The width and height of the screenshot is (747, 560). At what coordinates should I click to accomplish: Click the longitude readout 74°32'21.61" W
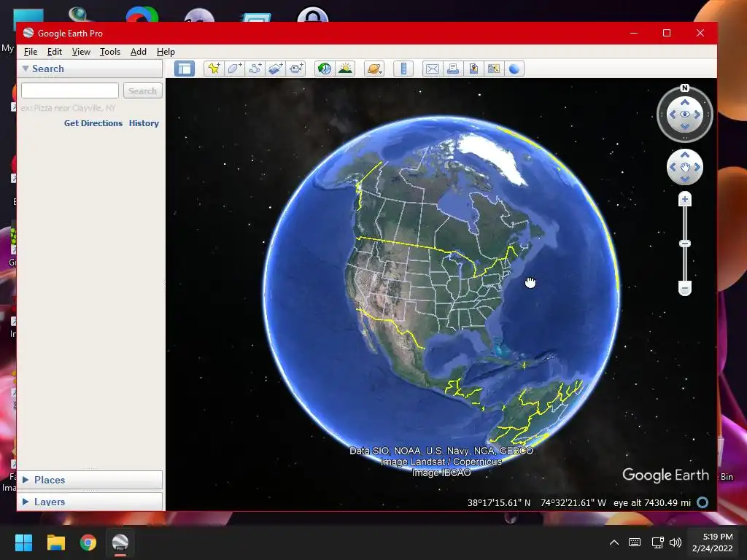(x=573, y=503)
